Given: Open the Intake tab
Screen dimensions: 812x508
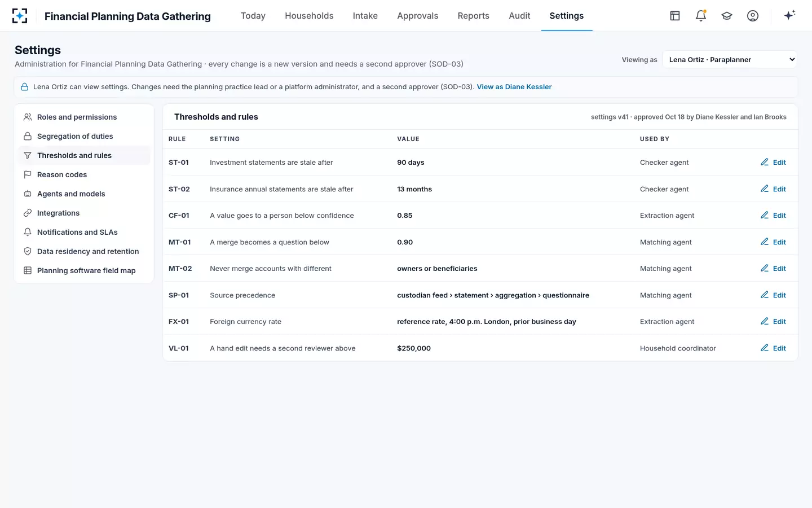Looking at the screenshot, I should [365, 16].
